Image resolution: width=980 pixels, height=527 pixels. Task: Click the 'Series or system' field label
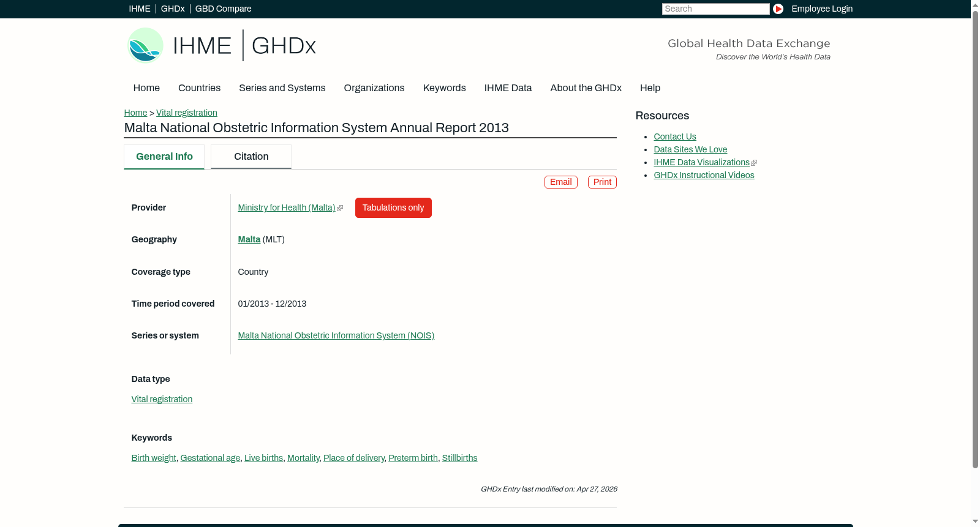(x=165, y=335)
